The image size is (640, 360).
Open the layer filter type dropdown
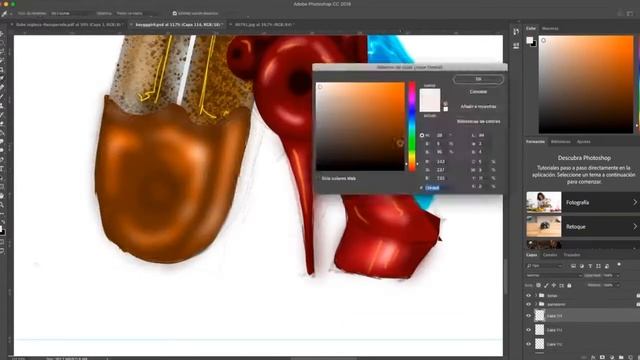pos(545,266)
